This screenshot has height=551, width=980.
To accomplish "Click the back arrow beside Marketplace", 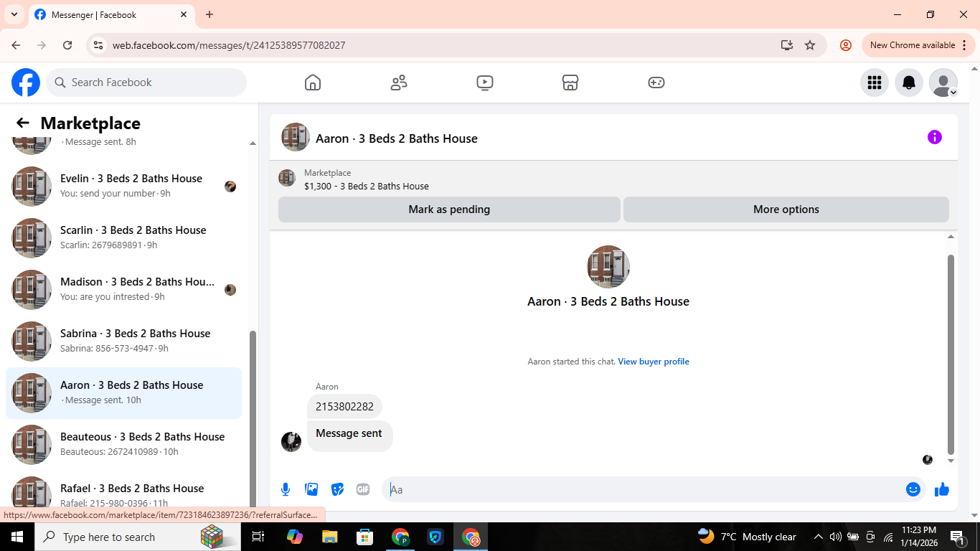I will click(23, 123).
